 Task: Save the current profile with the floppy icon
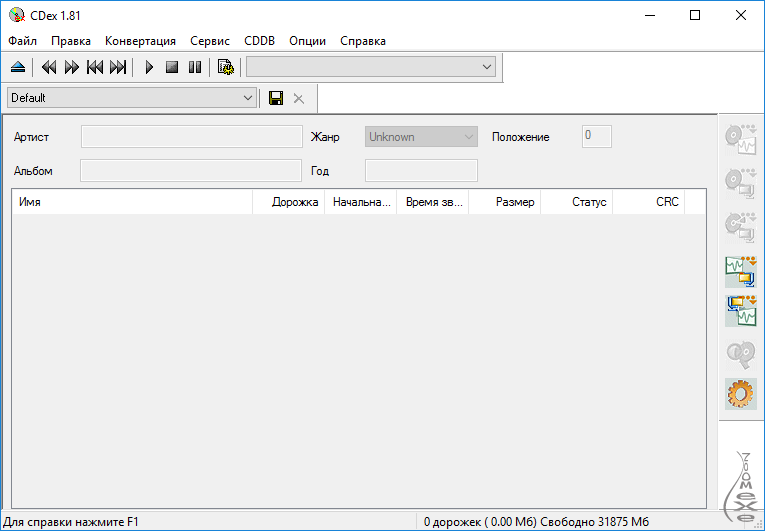point(276,98)
